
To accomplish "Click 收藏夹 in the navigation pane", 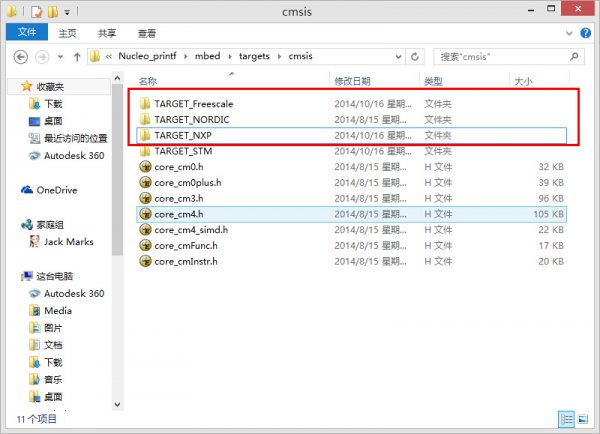I will coord(50,87).
